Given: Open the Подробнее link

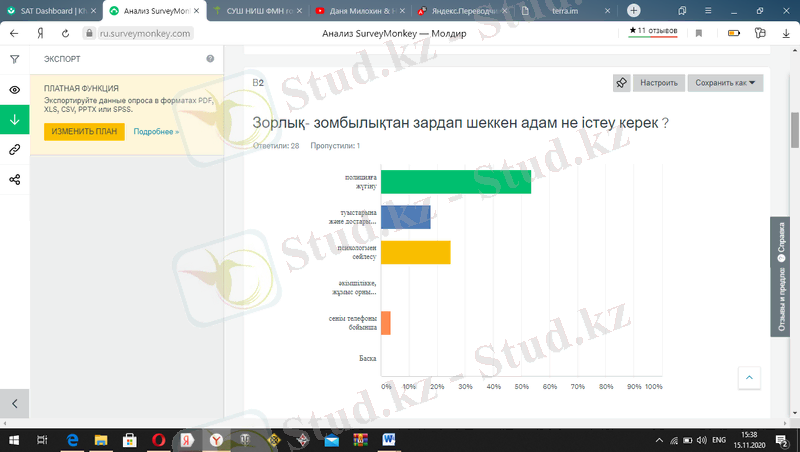Looking at the screenshot, I should pyautogui.click(x=156, y=132).
